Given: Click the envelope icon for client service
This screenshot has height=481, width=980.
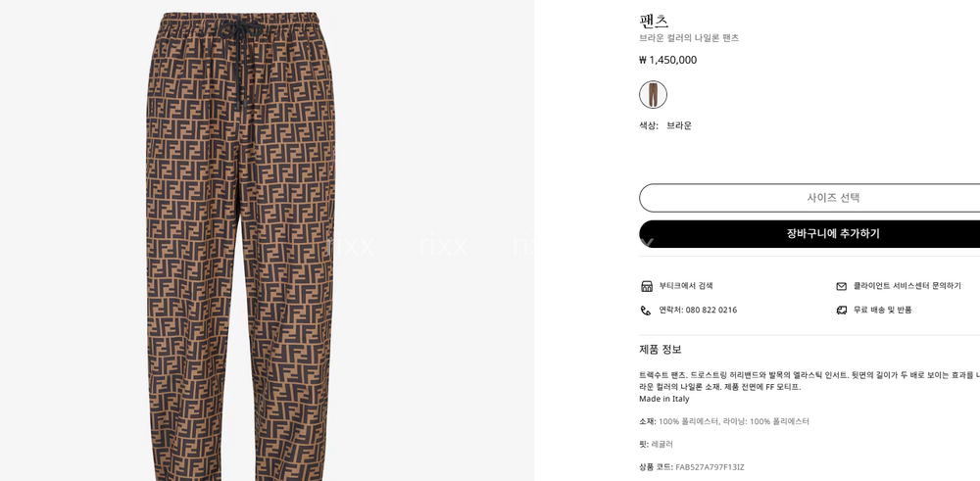Looking at the screenshot, I should [x=841, y=286].
